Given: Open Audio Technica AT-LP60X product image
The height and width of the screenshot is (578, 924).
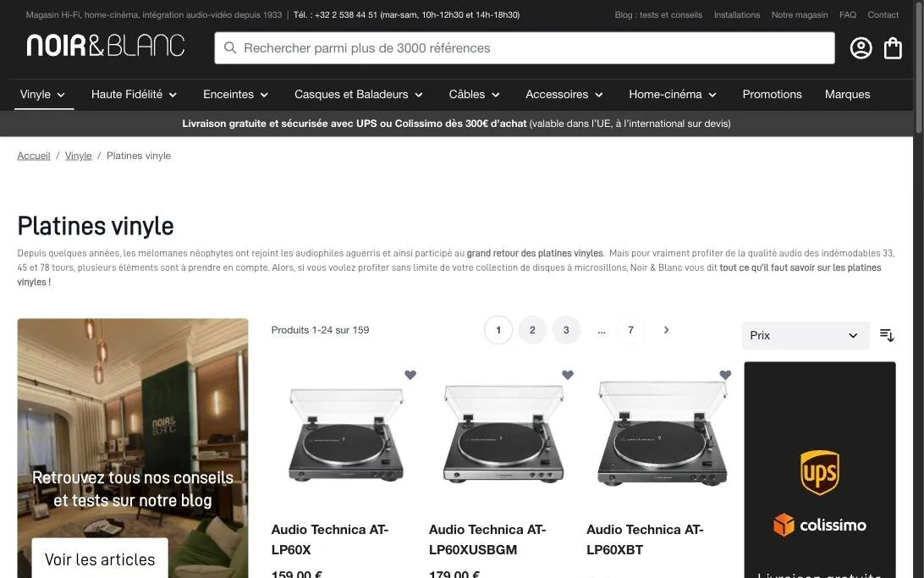Looking at the screenshot, I should (x=346, y=435).
